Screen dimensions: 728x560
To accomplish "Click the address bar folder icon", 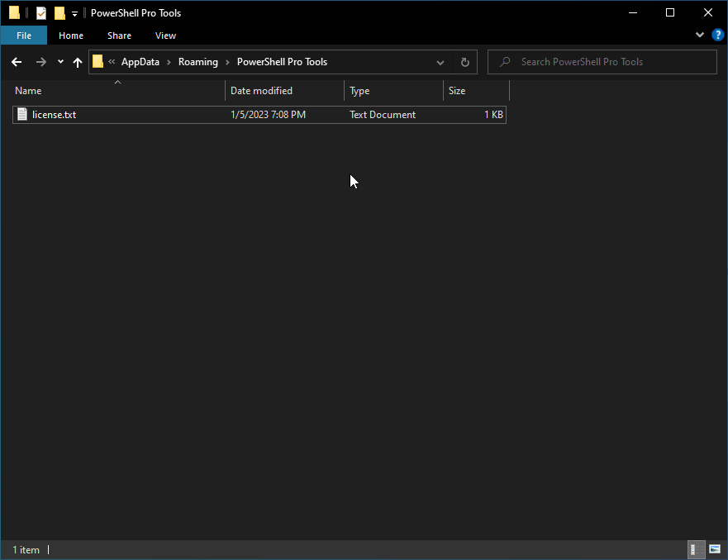I will click(x=98, y=62).
